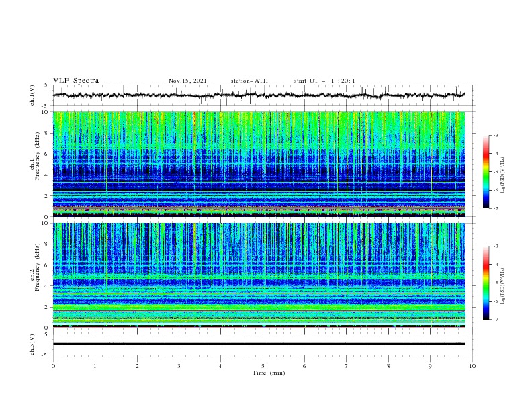
Task: Click the "station=ATH" label
Action: [249, 81]
